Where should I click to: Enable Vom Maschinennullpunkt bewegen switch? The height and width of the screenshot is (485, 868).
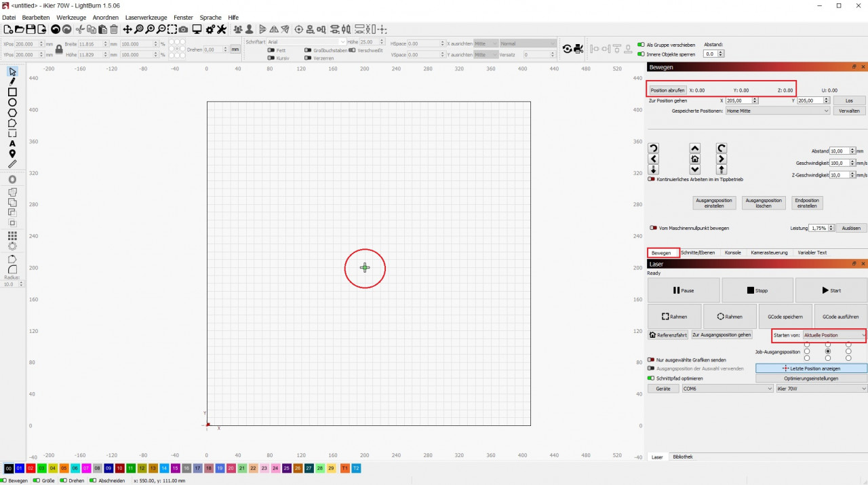point(654,228)
